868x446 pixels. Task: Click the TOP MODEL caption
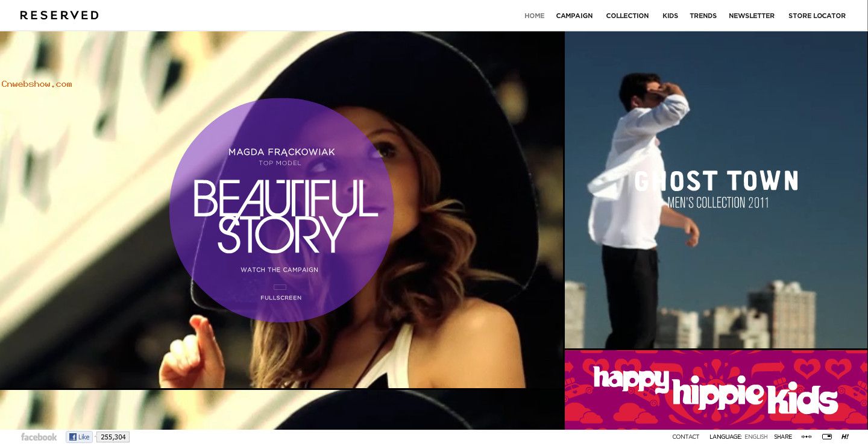(280, 163)
